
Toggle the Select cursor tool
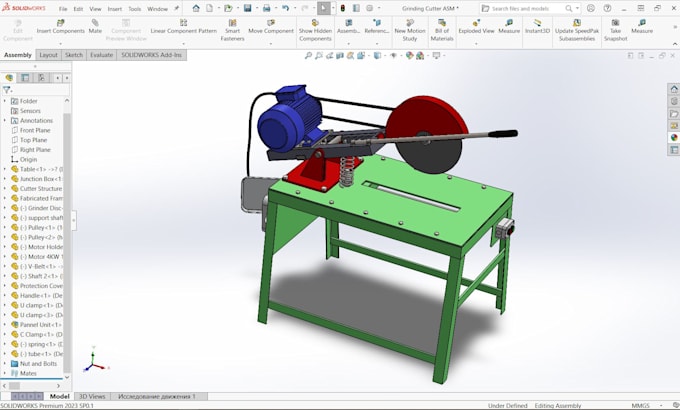(x=324, y=8)
